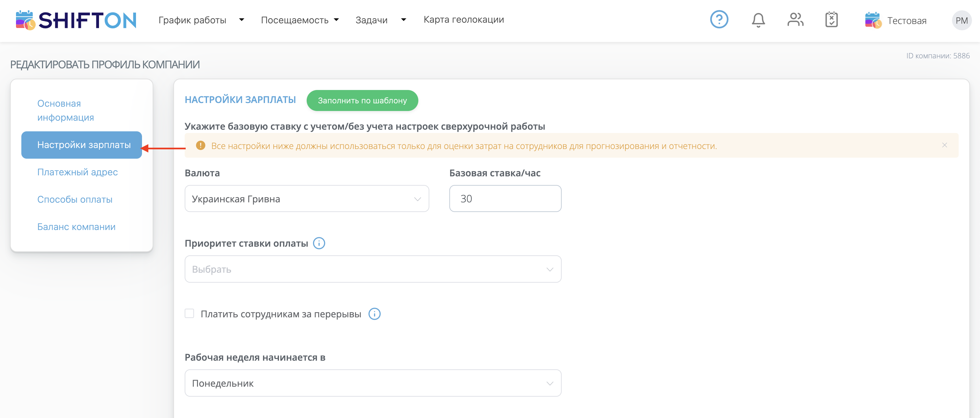Click the Валюта field label
This screenshot has height=418, width=980.
[x=202, y=173]
